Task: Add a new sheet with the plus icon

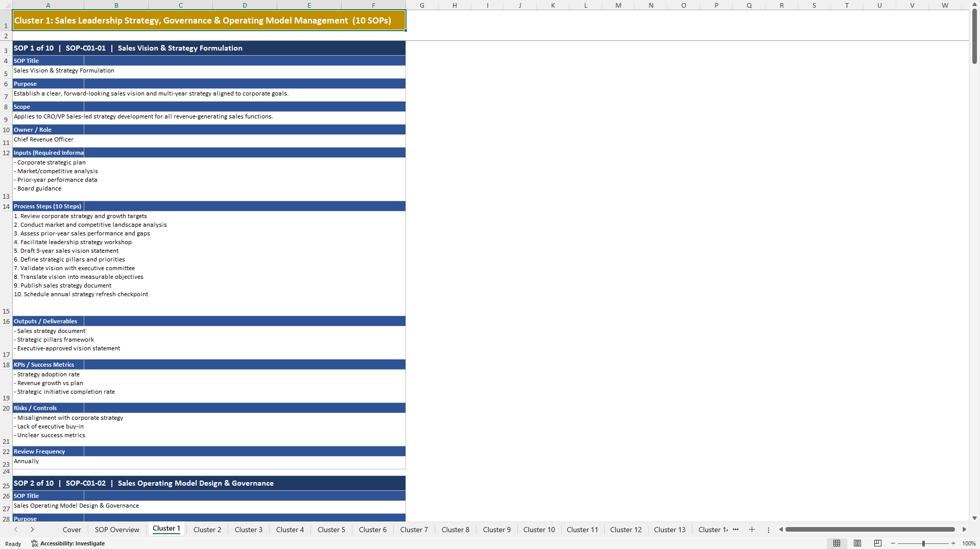Action: 752,530
